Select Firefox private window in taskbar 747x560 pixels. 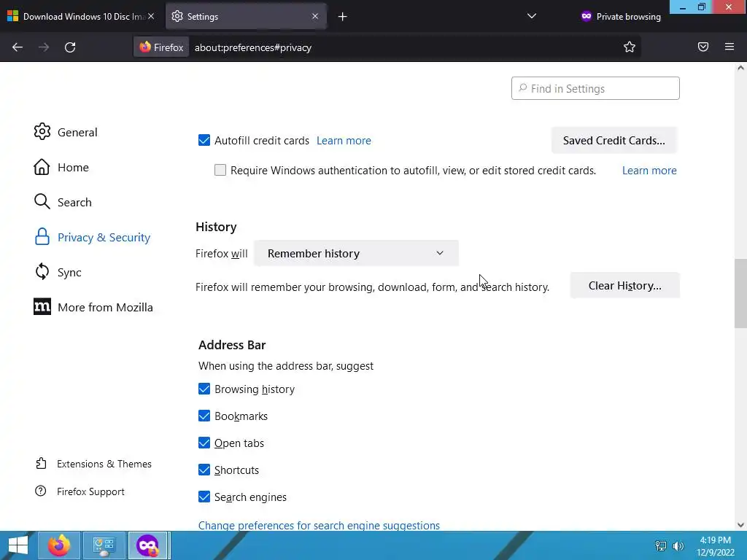tap(148, 545)
